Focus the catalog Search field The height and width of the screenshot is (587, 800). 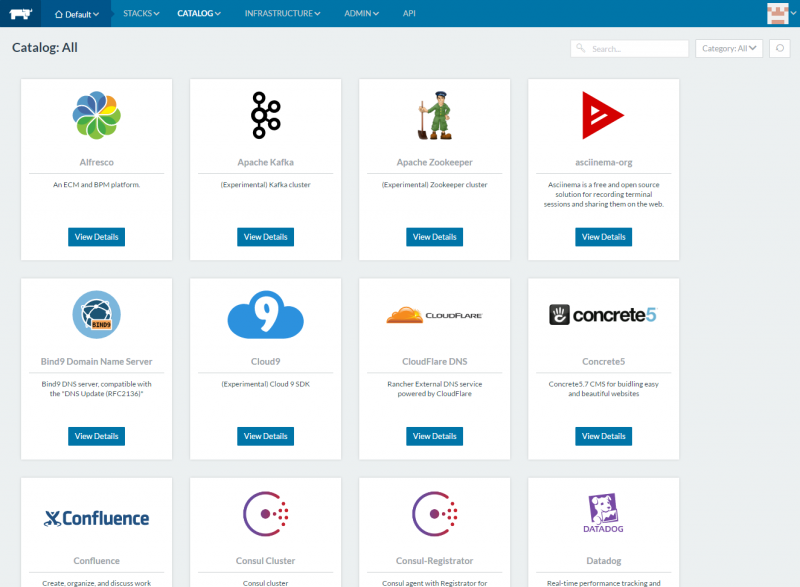coord(630,48)
